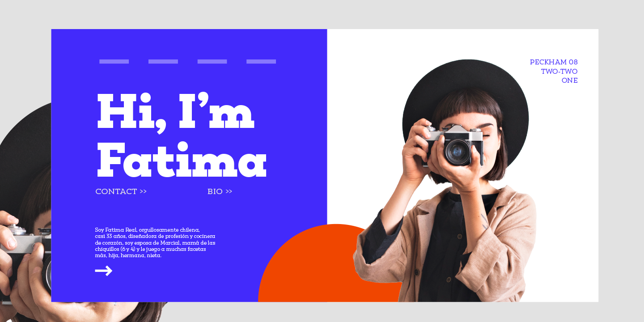Click the chevrons after BIO
644x322 pixels.
tap(229, 191)
